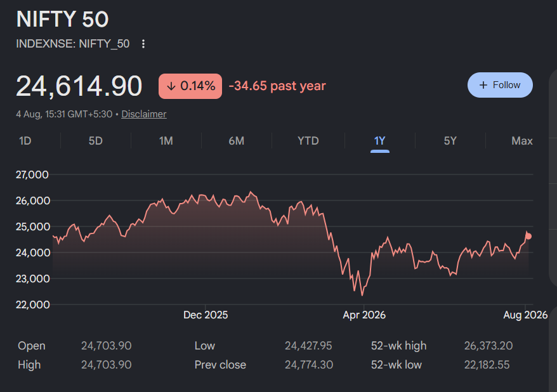Screen dimensions: 557x392
Task: Click the 23,000 y-axis label
Action: click(x=33, y=278)
